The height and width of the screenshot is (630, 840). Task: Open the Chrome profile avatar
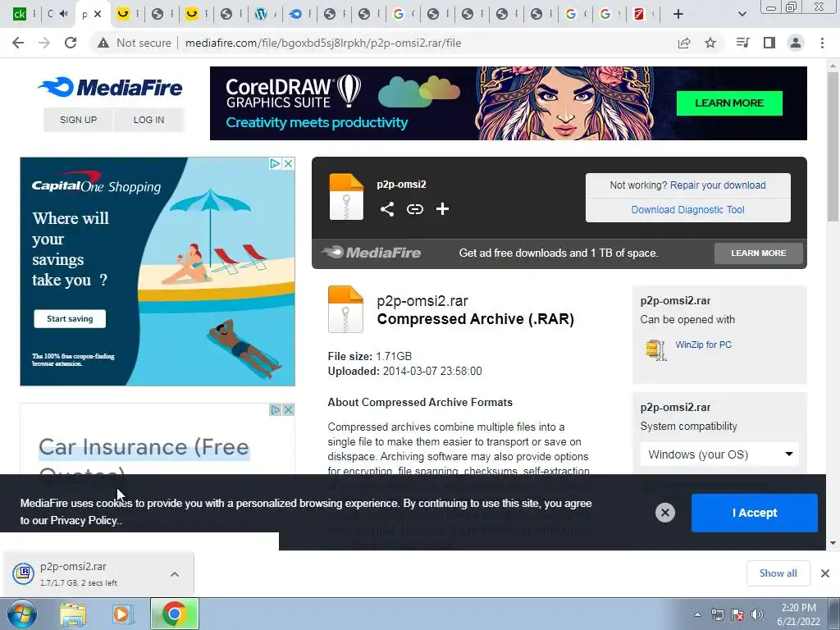pos(796,43)
